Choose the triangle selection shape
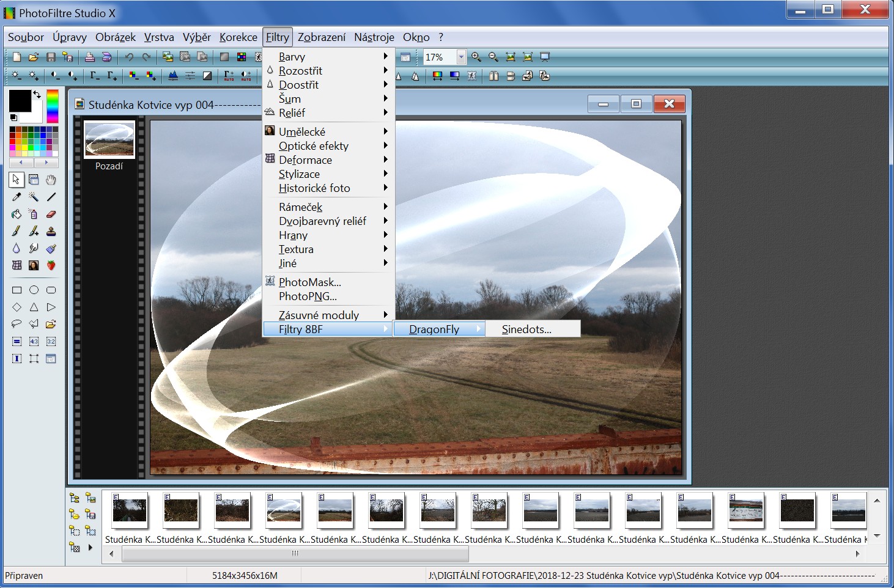894x588 pixels. click(34, 307)
